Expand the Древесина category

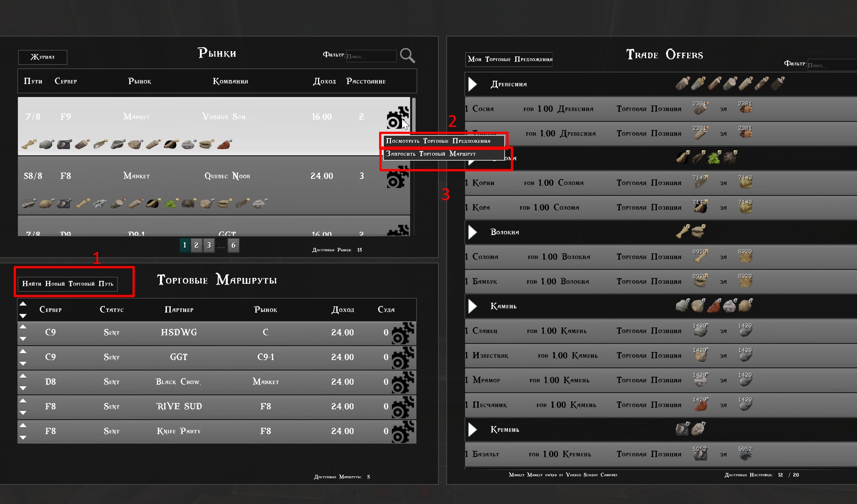(472, 84)
